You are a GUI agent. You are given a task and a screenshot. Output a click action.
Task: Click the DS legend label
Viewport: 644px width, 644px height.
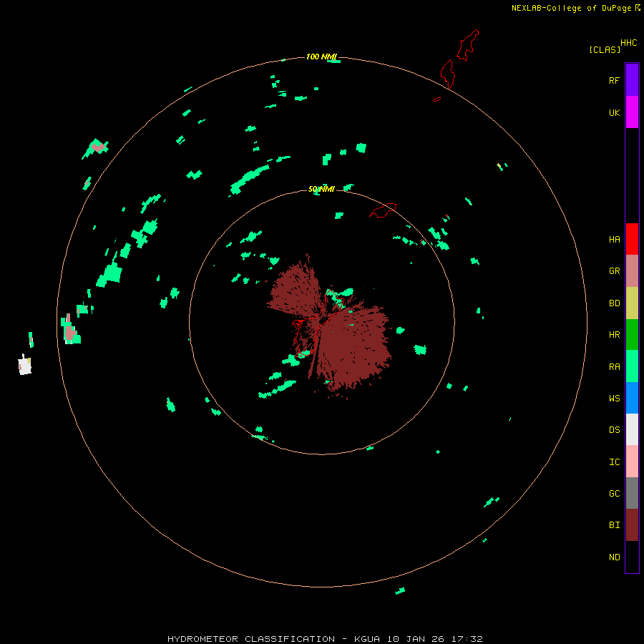point(614,429)
